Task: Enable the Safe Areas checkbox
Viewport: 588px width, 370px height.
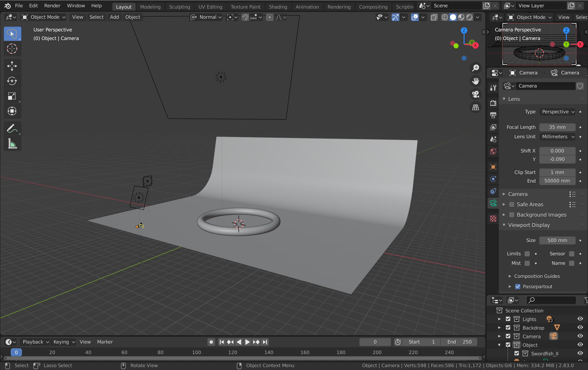Action: pyautogui.click(x=511, y=204)
